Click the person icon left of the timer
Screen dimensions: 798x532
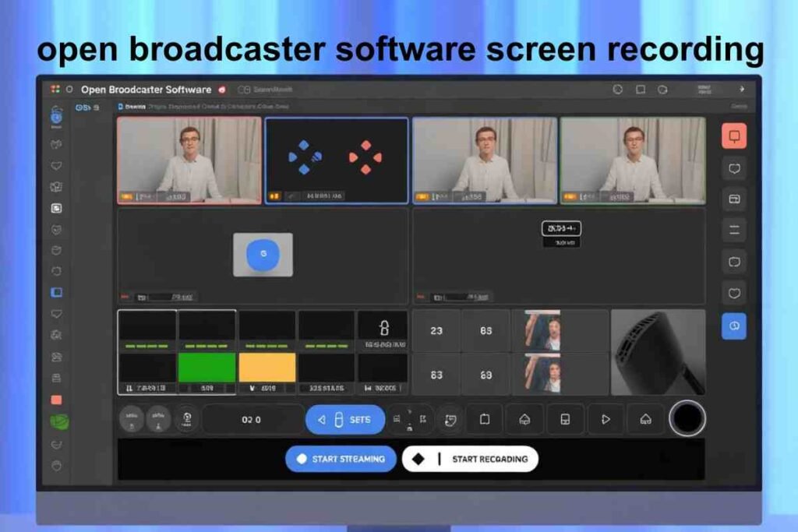pos(187,419)
